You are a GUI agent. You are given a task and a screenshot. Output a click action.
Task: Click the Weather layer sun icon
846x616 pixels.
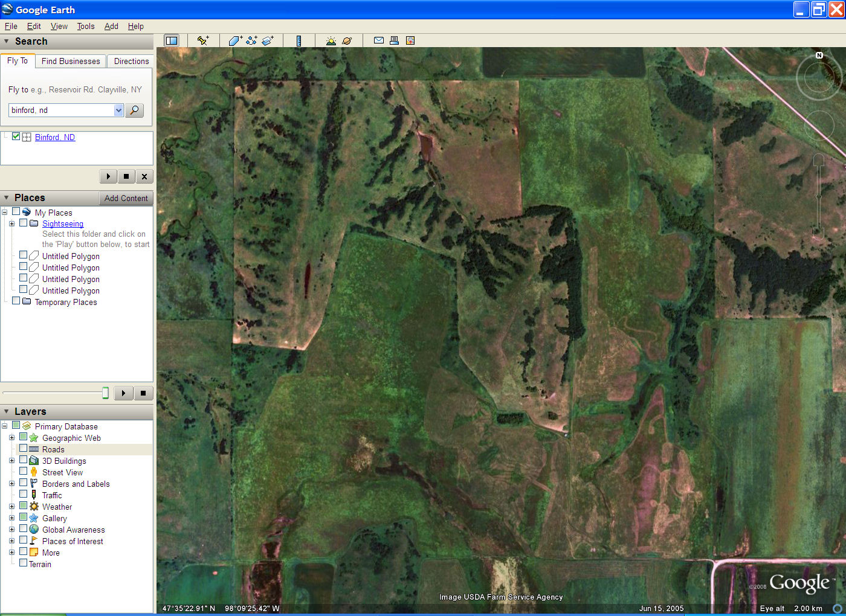tap(34, 507)
